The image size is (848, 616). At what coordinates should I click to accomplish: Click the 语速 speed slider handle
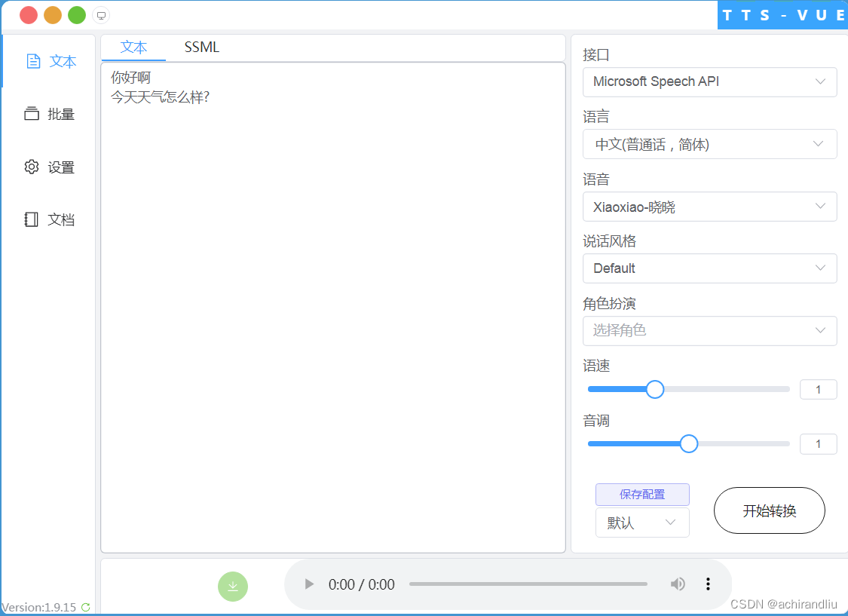(655, 389)
